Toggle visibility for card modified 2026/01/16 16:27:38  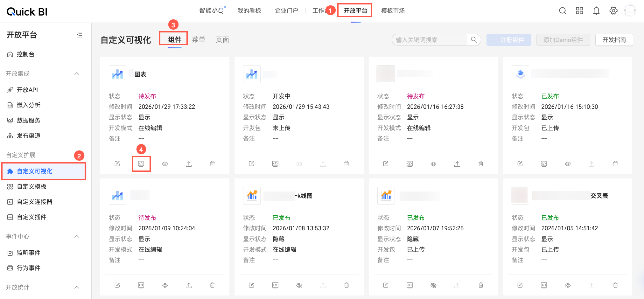pos(433,163)
